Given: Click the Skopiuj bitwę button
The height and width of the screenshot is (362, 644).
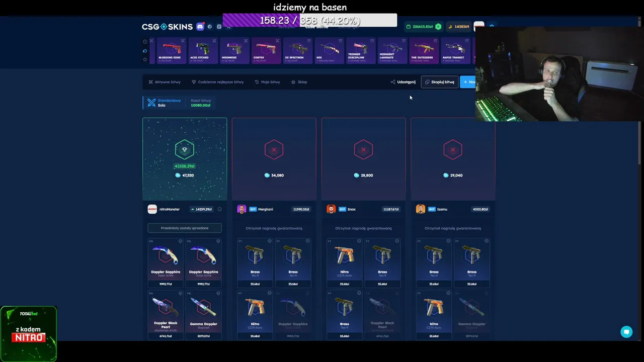Looking at the screenshot, I should coord(440,82).
